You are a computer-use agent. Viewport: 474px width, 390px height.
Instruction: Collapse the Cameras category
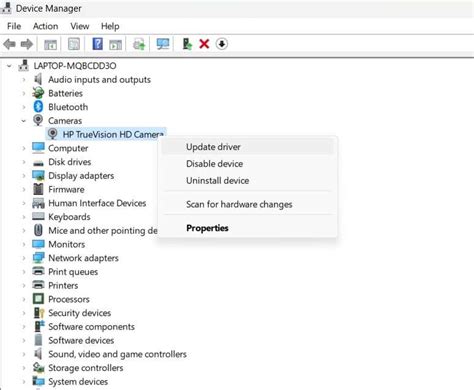tap(24, 121)
